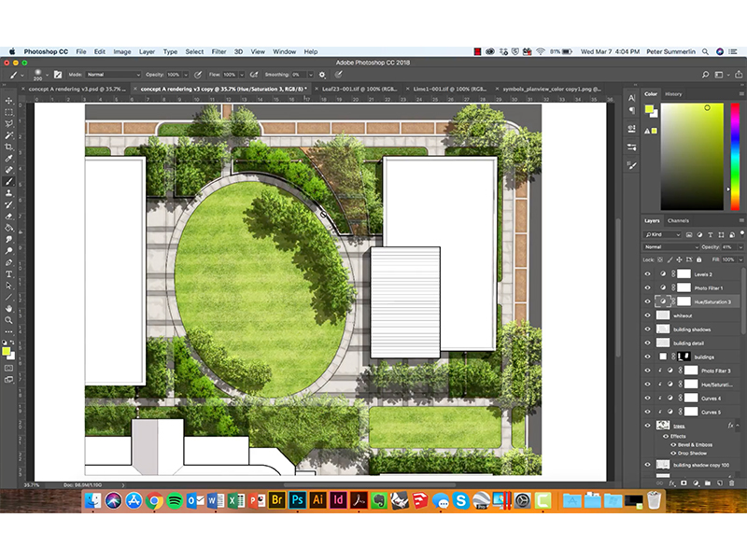This screenshot has width=747, height=560.
Task: Open Photoshop from the Dock
Action: (x=299, y=501)
